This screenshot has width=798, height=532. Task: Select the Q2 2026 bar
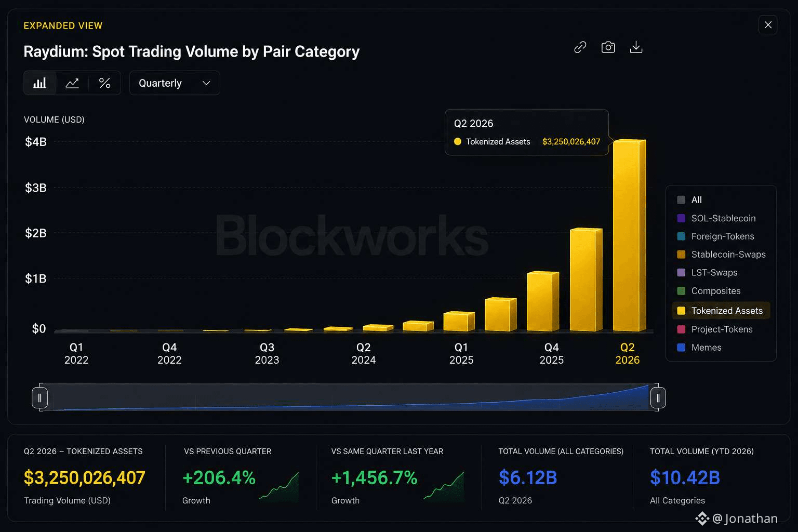(x=629, y=235)
